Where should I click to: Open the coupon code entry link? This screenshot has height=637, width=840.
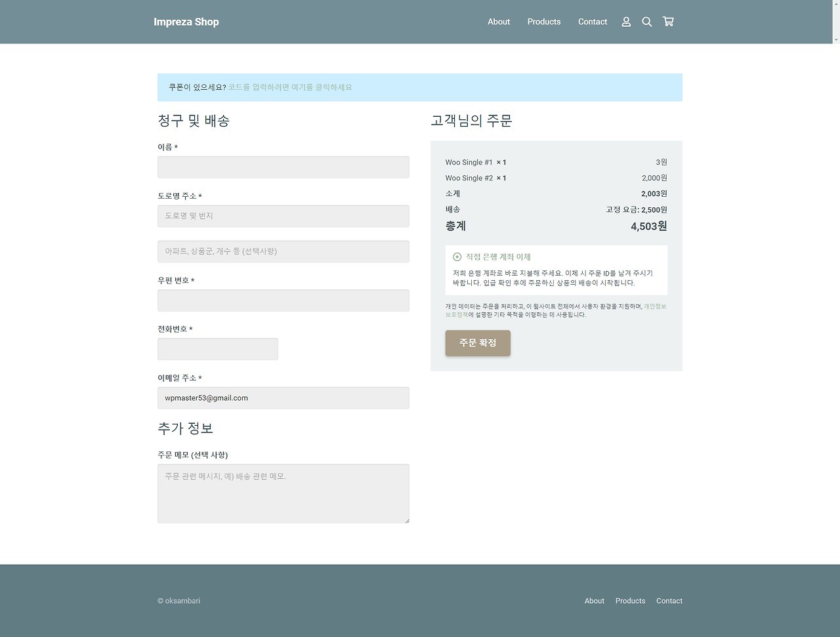coord(289,87)
